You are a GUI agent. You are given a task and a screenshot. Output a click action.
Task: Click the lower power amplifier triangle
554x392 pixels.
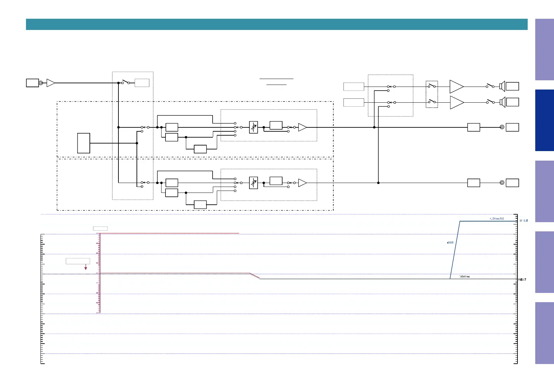point(456,102)
